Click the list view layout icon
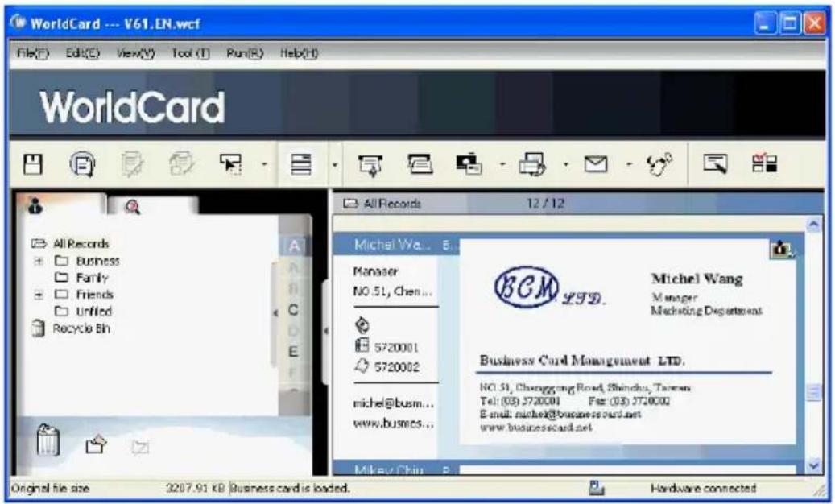 (x=301, y=164)
